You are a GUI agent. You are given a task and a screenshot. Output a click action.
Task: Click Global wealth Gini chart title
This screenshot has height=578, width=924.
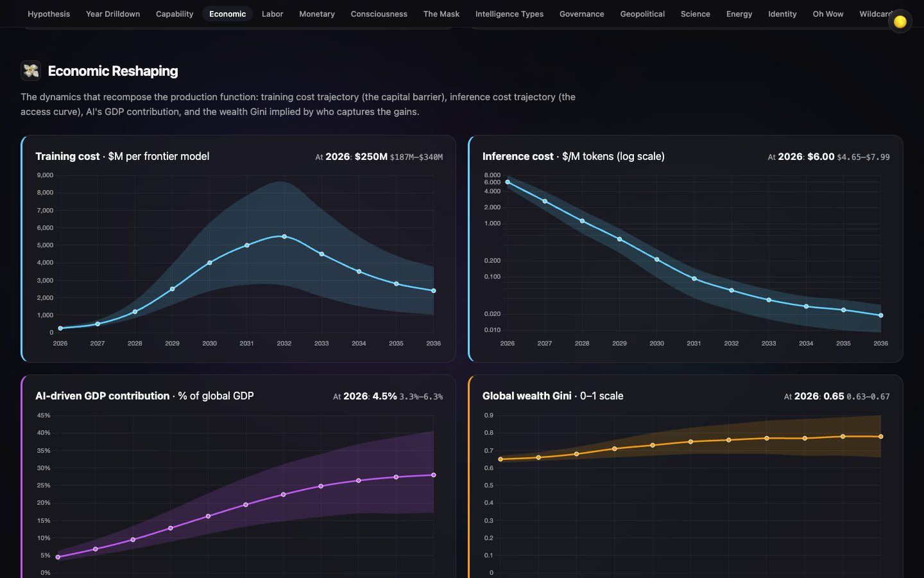click(x=552, y=396)
